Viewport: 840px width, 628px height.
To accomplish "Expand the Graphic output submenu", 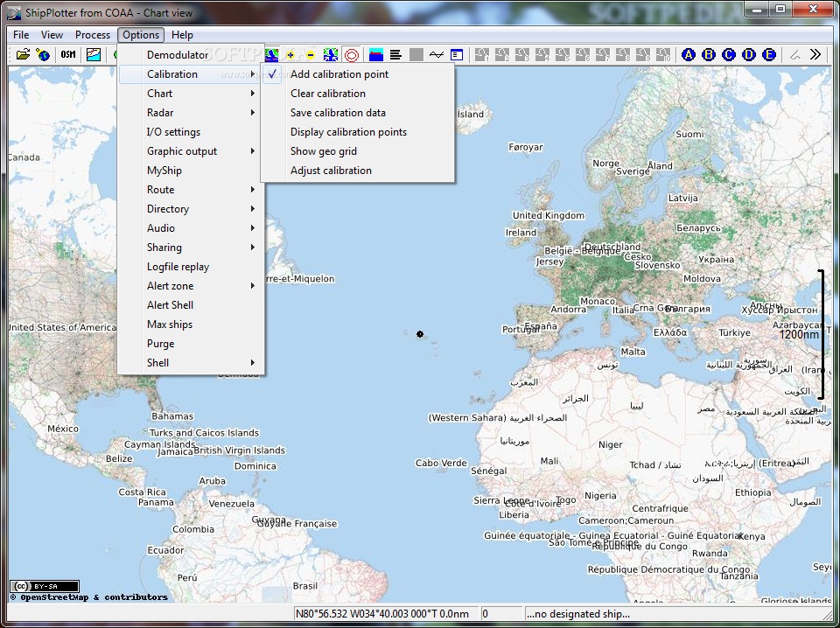I will [191, 151].
